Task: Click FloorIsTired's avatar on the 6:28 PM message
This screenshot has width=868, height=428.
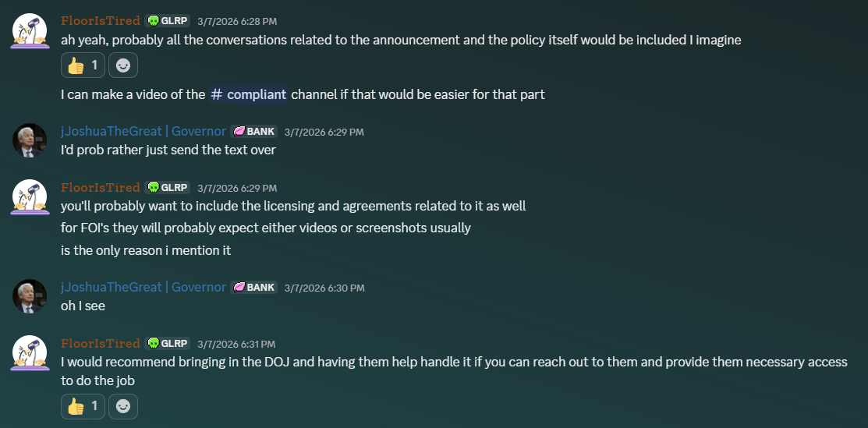Action: [x=31, y=31]
